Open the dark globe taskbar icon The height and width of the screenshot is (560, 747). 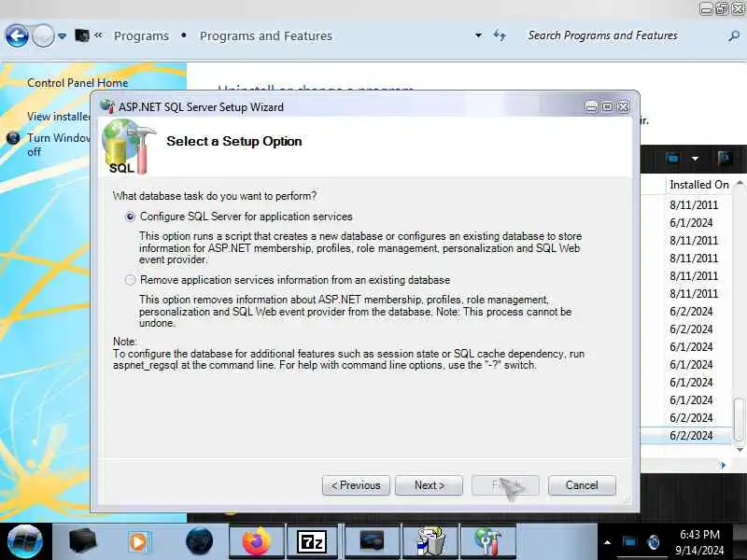pos(199,541)
